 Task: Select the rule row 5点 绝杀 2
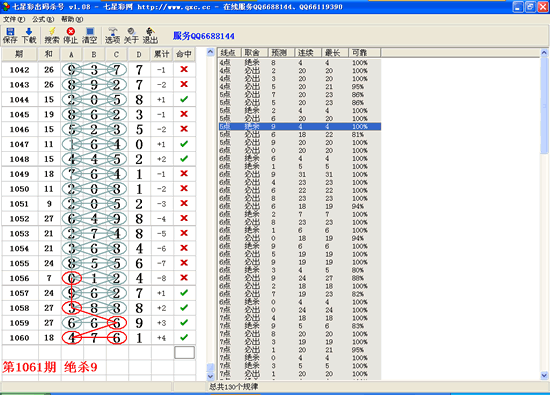[x=300, y=111]
